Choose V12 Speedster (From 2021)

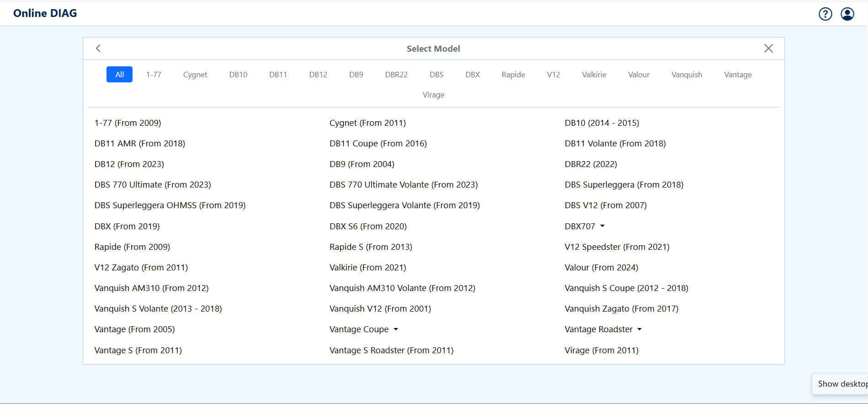(x=617, y=247)
